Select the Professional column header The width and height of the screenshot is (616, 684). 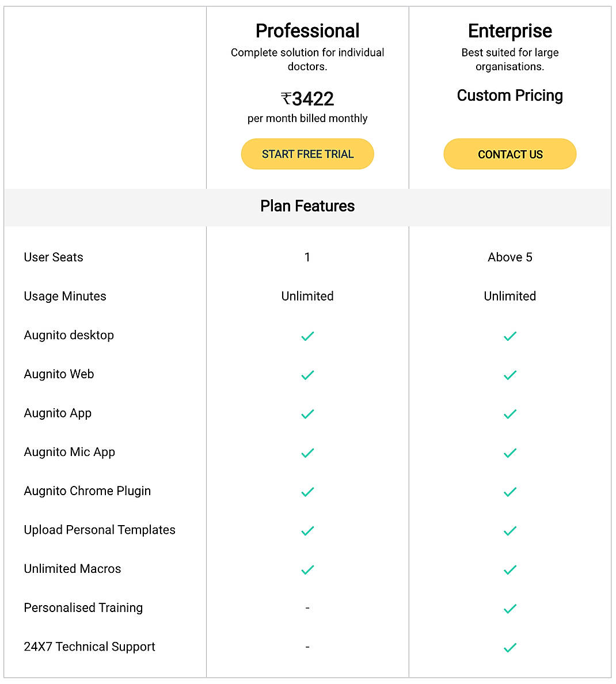[307, 31]
